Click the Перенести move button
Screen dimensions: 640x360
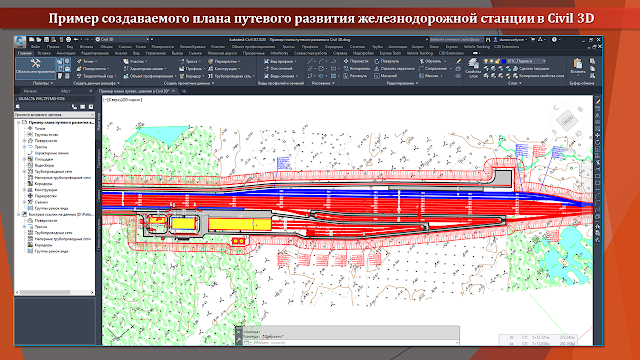356,61
